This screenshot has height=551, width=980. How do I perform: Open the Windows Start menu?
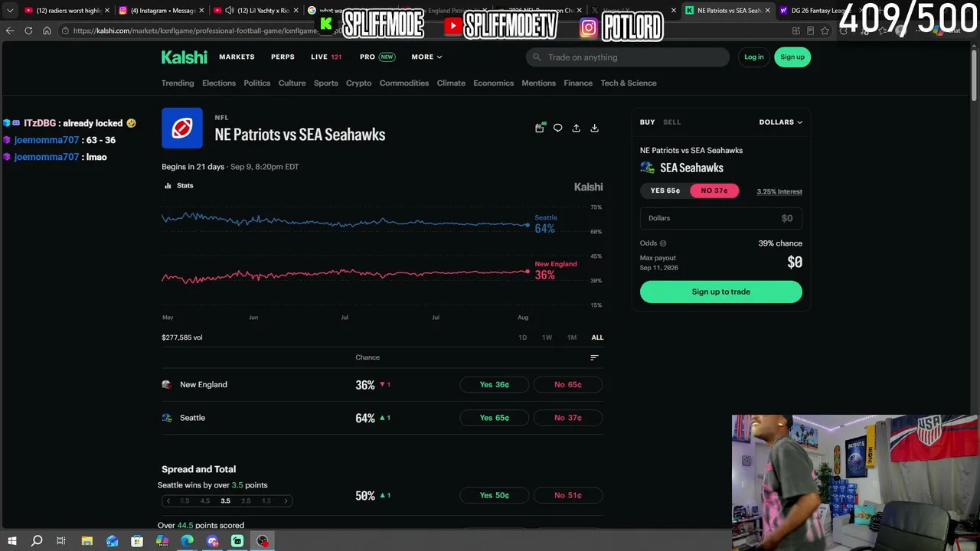(x=11, y=541)
